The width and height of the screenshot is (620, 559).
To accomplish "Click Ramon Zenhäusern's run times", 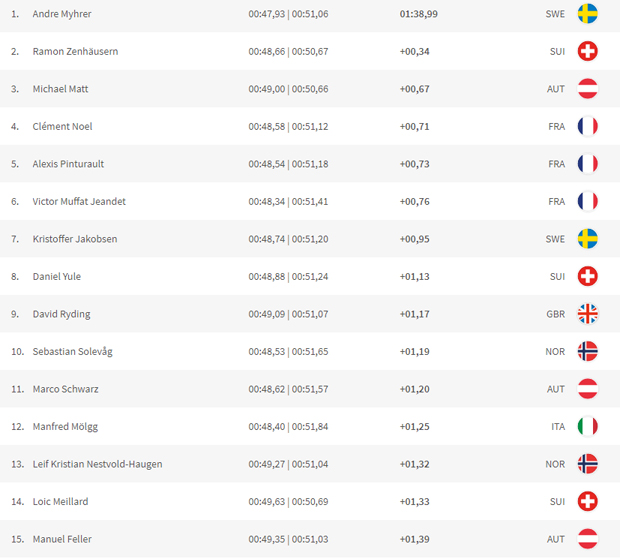I will coord(288,51).
